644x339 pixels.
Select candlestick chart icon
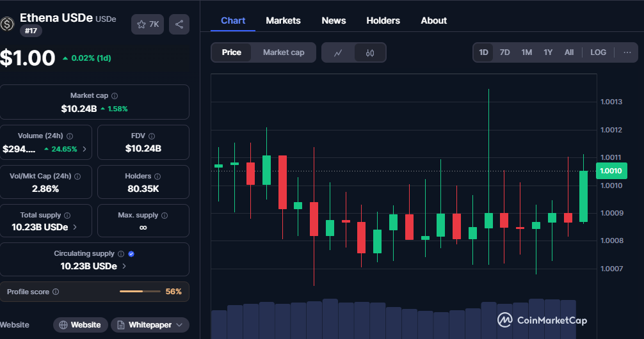point(370,52)
